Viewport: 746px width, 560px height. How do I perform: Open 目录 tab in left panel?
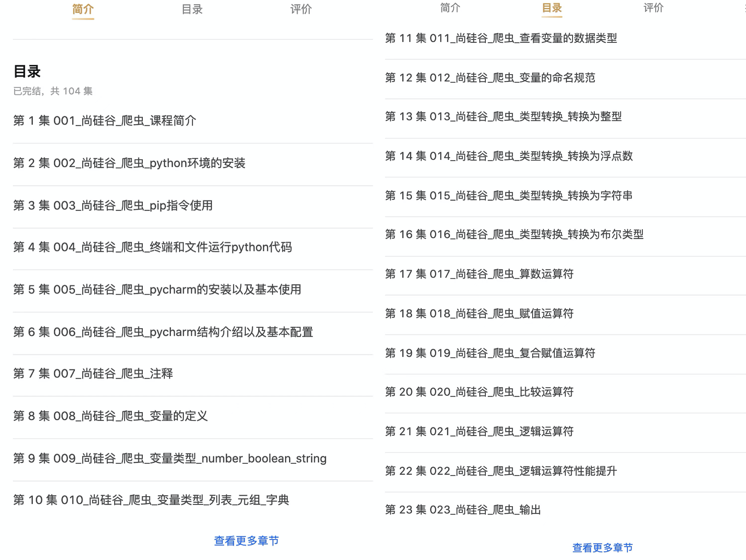[x=192, y=9]
